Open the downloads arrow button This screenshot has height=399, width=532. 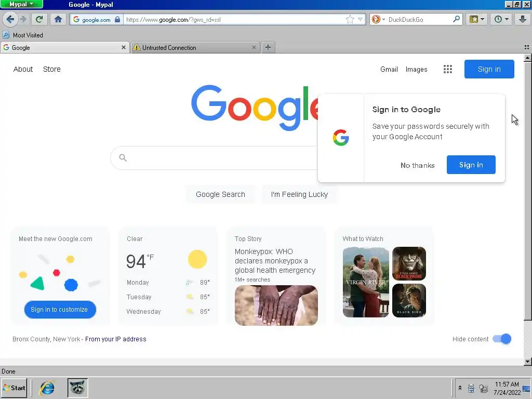click(523, 19)
